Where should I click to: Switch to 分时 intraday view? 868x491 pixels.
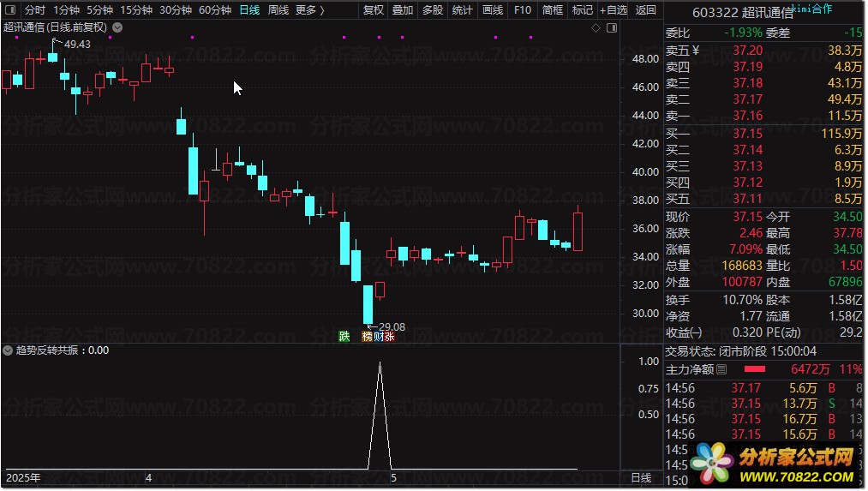tap(34, 10)
